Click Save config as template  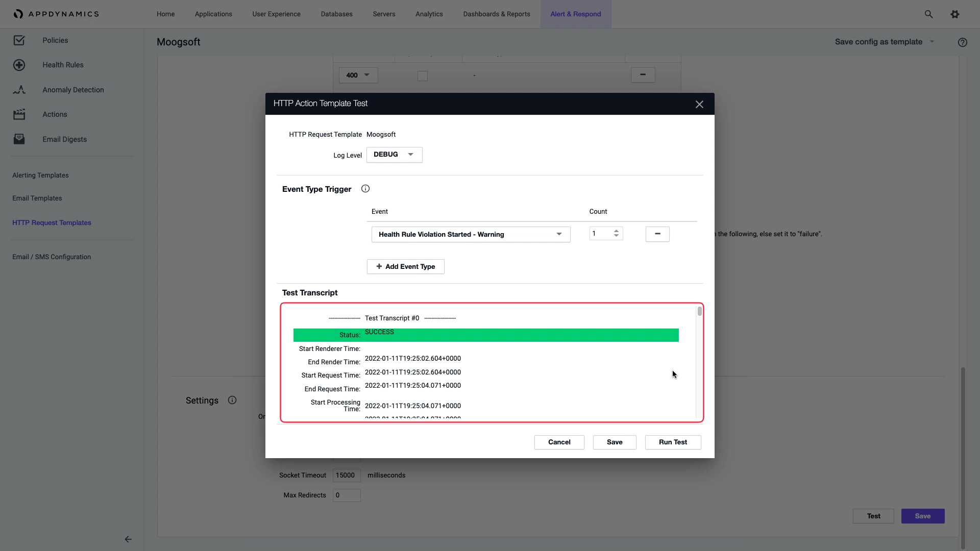tap(878, 42)
